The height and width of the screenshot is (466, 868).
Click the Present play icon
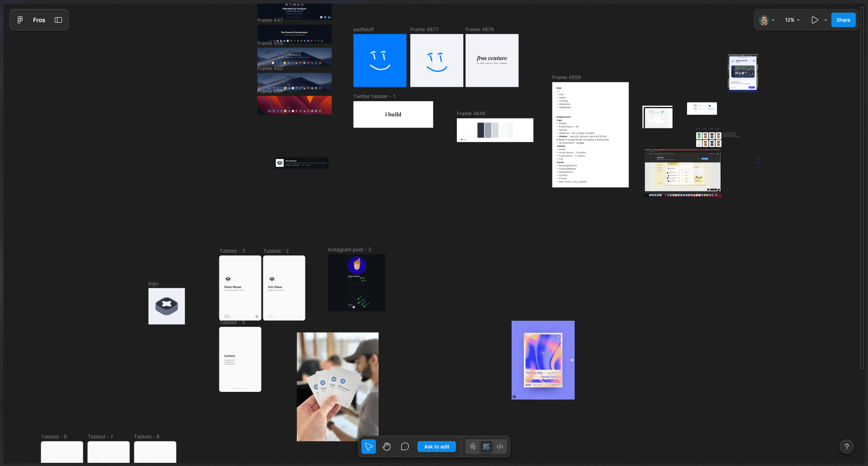click(815, 20)
